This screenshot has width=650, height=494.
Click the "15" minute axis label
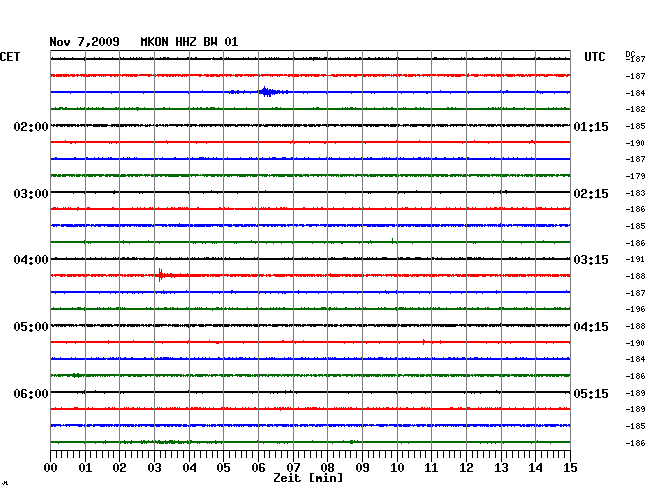570,468
